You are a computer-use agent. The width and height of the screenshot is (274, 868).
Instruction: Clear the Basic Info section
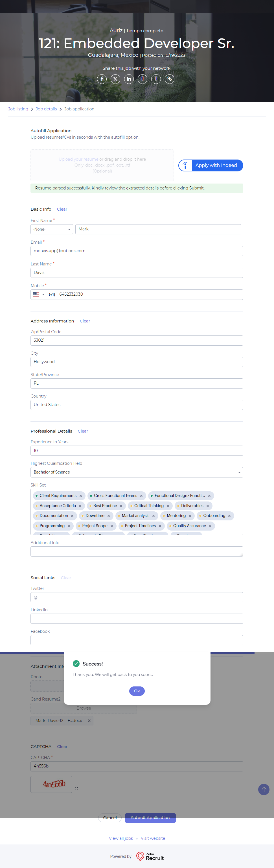click(x=62, y=209)
